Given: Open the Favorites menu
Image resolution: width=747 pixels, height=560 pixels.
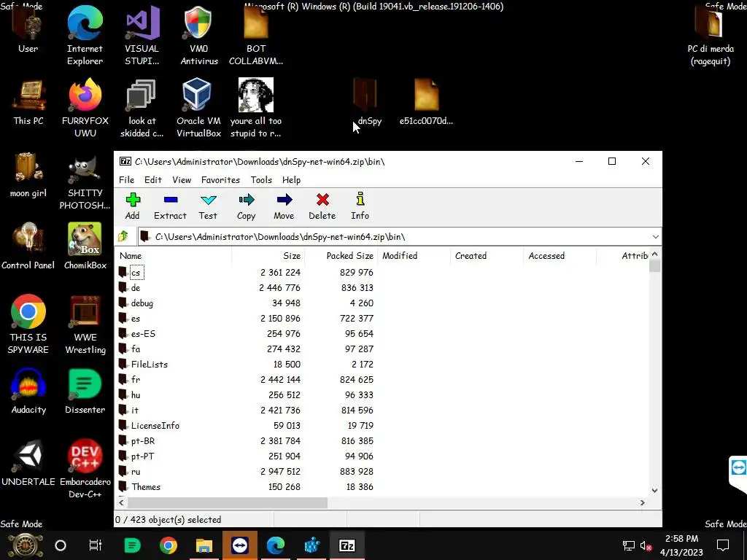Looking at the screenshot, I should [x=220, y=179].
